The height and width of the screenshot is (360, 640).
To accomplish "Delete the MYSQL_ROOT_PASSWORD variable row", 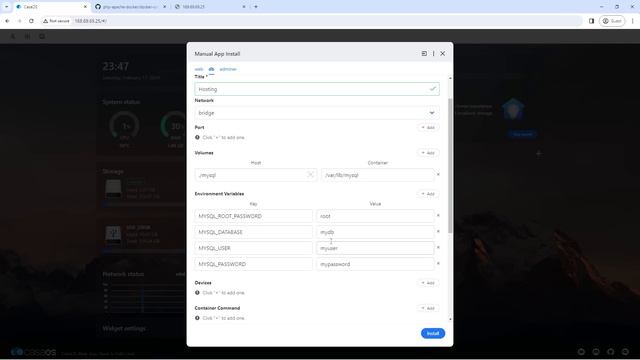I will pyautogui.click(x=438, y=216).
